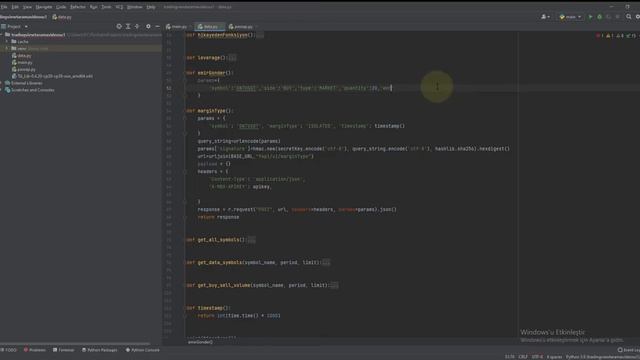Click the user account icon in toolbar
Screen dimensions: 640x360
pos(545,17)
